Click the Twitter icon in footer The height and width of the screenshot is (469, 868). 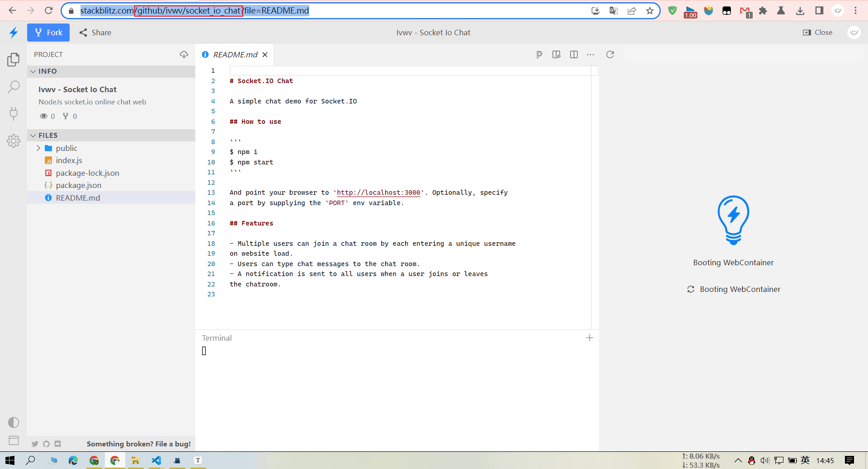(35, 444)
